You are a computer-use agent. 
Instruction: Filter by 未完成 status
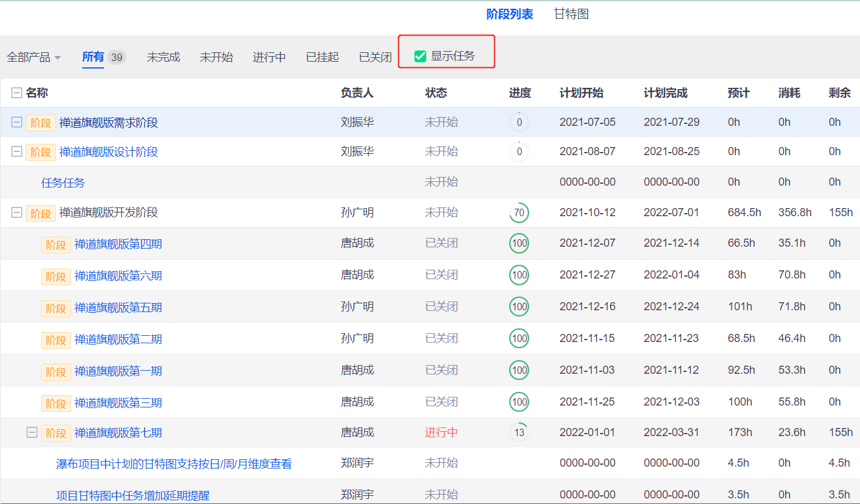(163, 57)
